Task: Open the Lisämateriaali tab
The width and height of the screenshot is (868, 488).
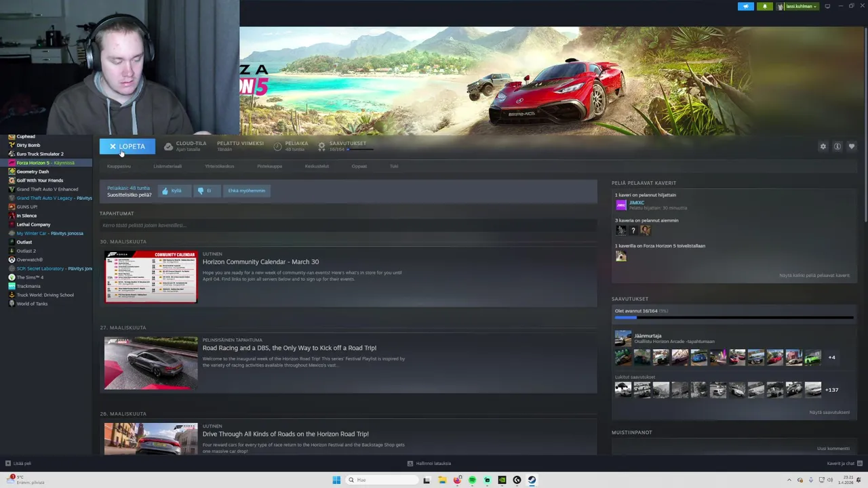Action: [x=167, y=166]
